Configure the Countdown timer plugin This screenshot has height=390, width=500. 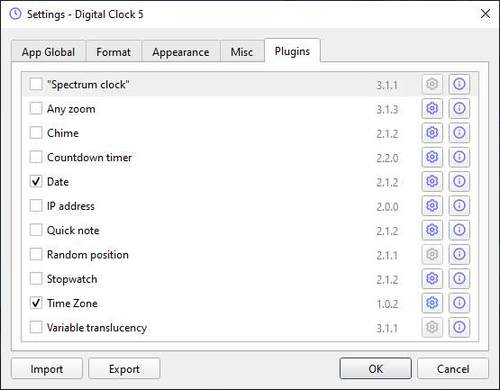tap(432, 157)
